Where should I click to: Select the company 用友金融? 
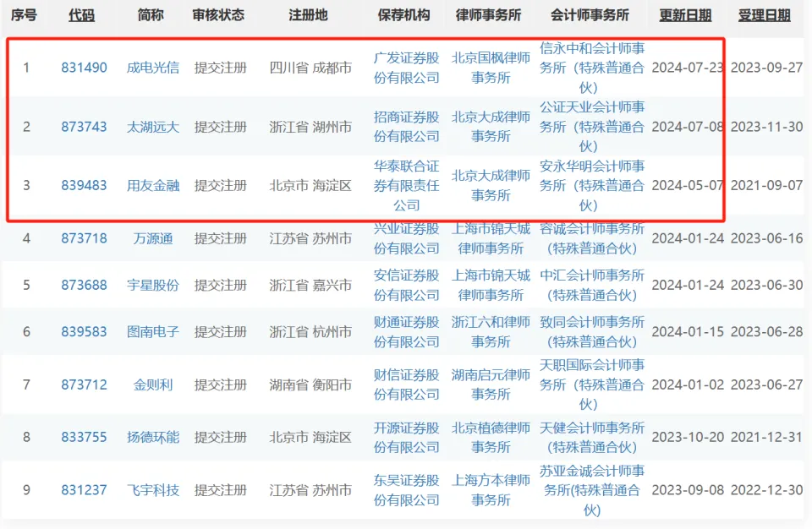point(152,187)
